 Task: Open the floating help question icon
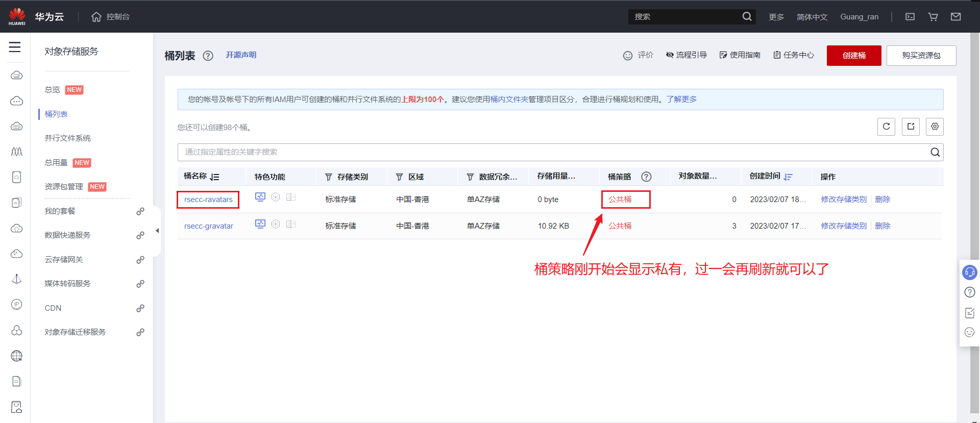pyautogui.click(x=970, y=292)
